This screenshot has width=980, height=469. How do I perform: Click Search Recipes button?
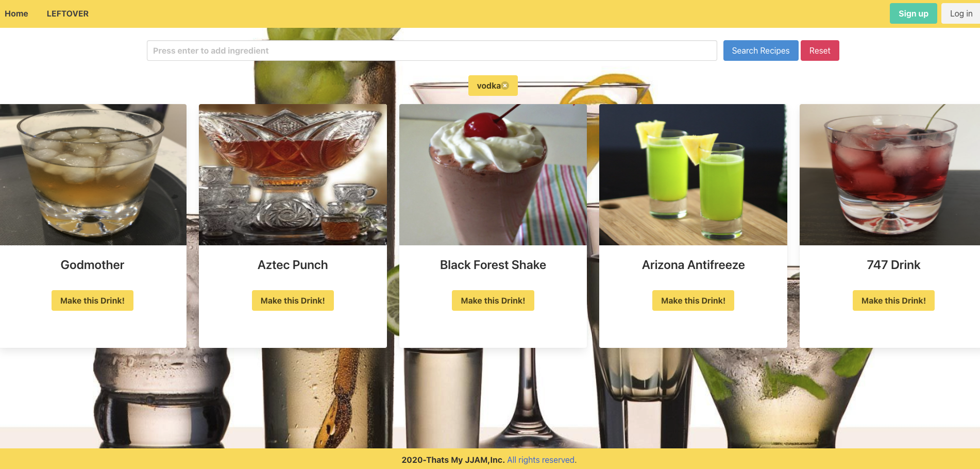coord(761,51)
